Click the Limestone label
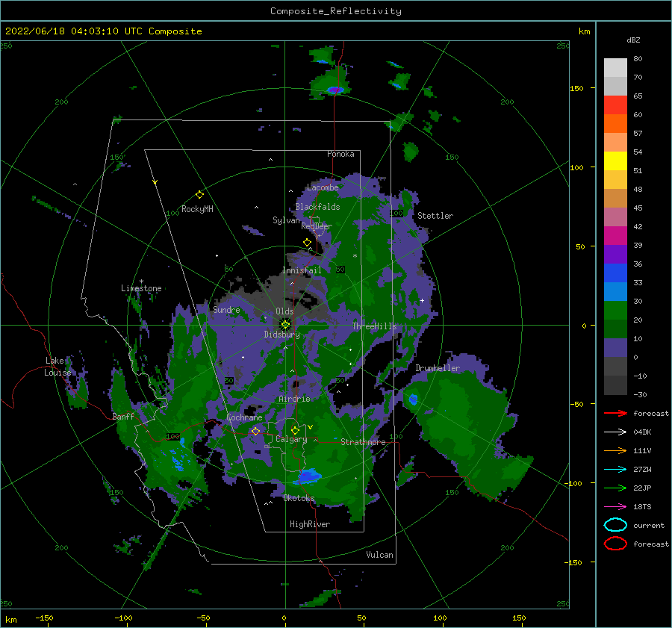 tap(141, 288)
